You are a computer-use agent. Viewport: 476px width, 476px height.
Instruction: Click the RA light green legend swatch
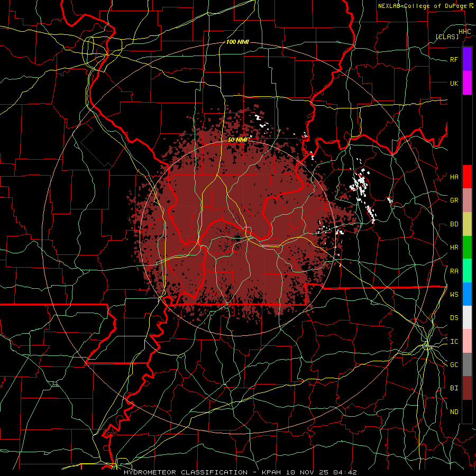pos(467,271)
